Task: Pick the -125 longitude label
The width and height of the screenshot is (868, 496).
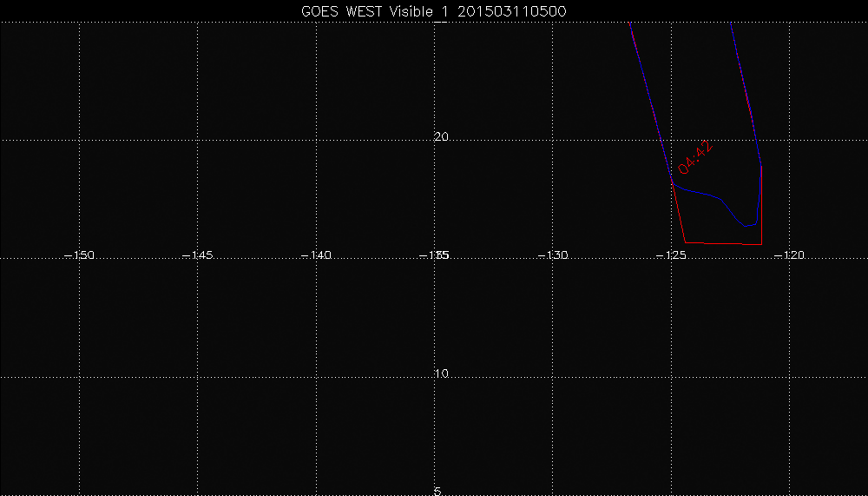Action: click(671, 255)
